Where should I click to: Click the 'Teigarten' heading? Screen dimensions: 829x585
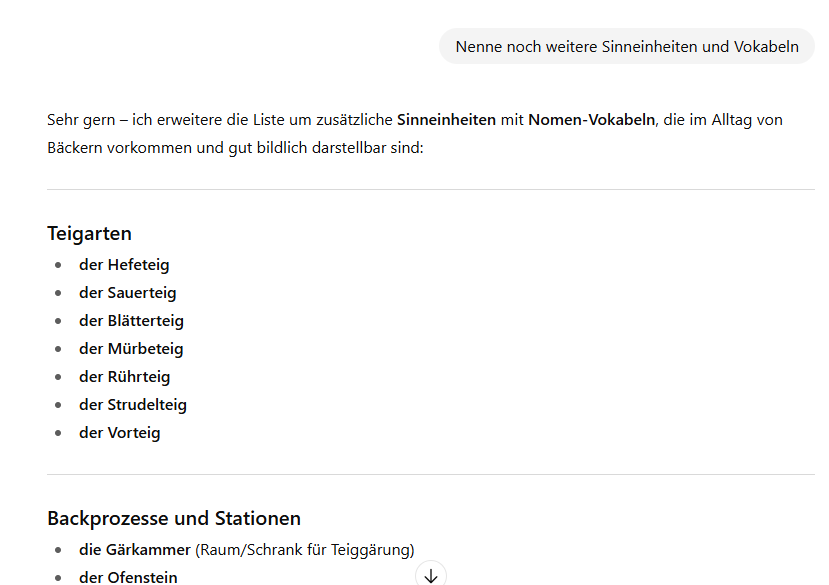click(89, 233)
